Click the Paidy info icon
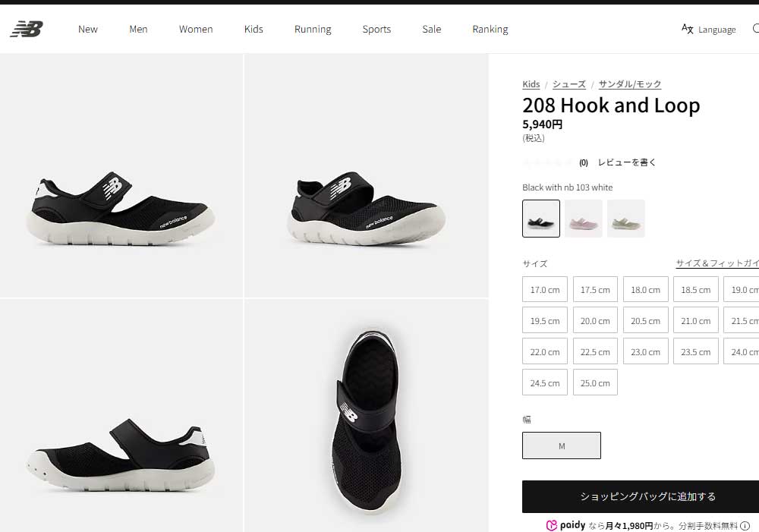This screenshot has height=532, width=759. (745, 526)
